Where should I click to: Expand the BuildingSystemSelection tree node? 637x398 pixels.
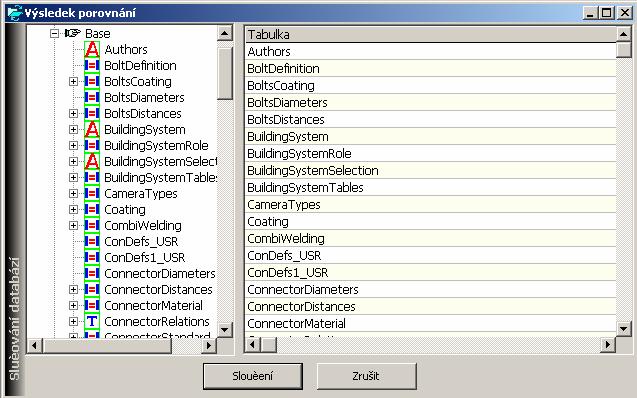pyautogui.click(x=73, y=162)
